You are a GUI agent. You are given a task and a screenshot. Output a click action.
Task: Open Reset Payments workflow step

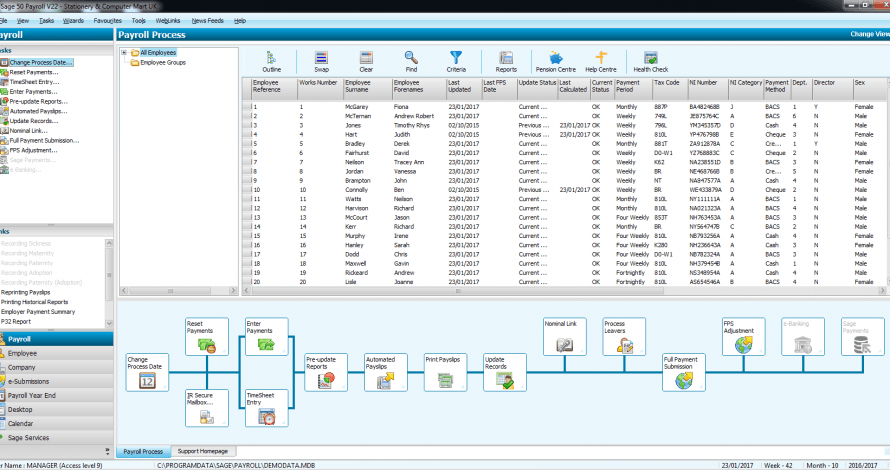[x=207, y=337]
